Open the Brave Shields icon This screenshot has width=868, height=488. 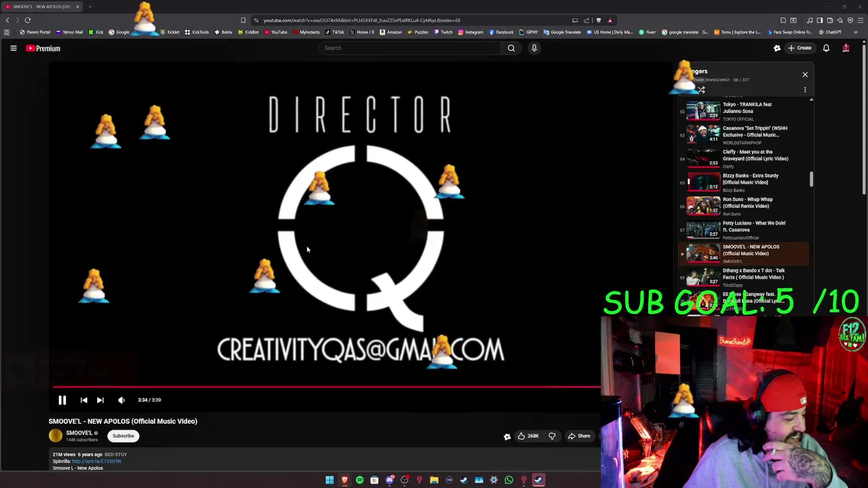point(598,20)
